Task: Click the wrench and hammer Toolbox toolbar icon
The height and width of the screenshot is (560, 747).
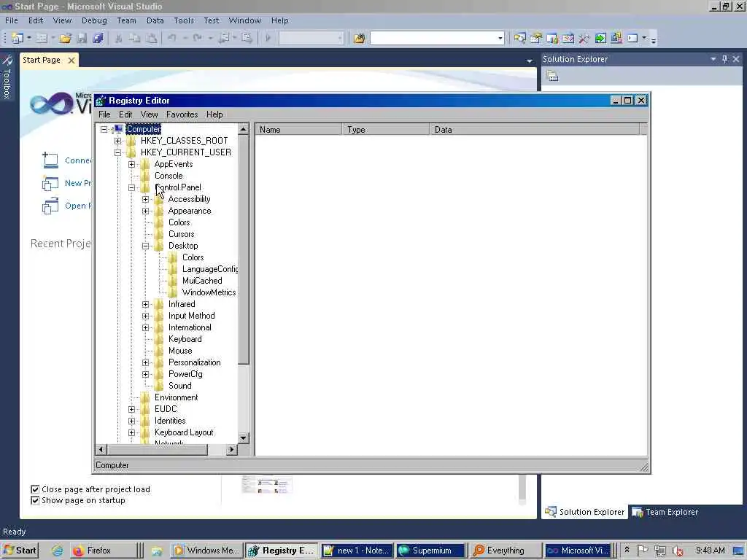Action: click(584, 38)
